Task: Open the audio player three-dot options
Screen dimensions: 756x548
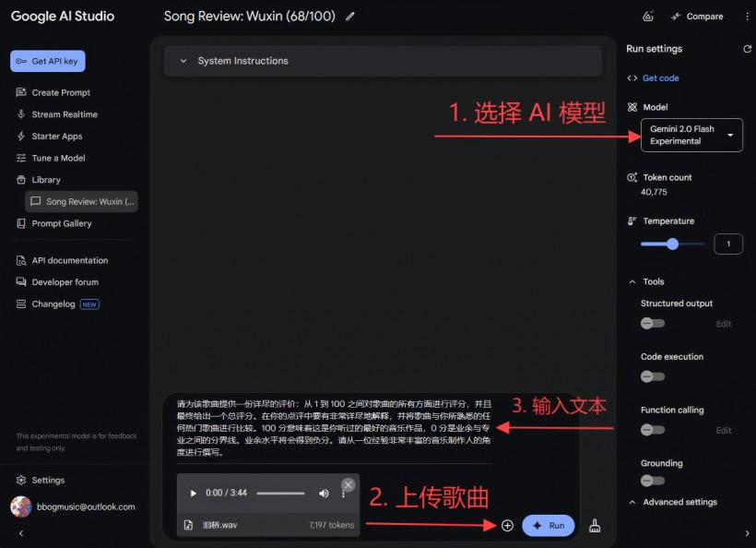Action: (x=344, y=494)
